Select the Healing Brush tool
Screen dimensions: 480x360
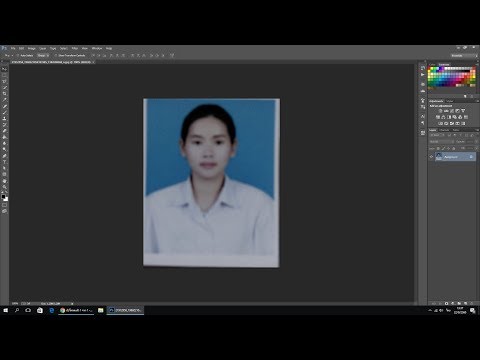(4, 106)
